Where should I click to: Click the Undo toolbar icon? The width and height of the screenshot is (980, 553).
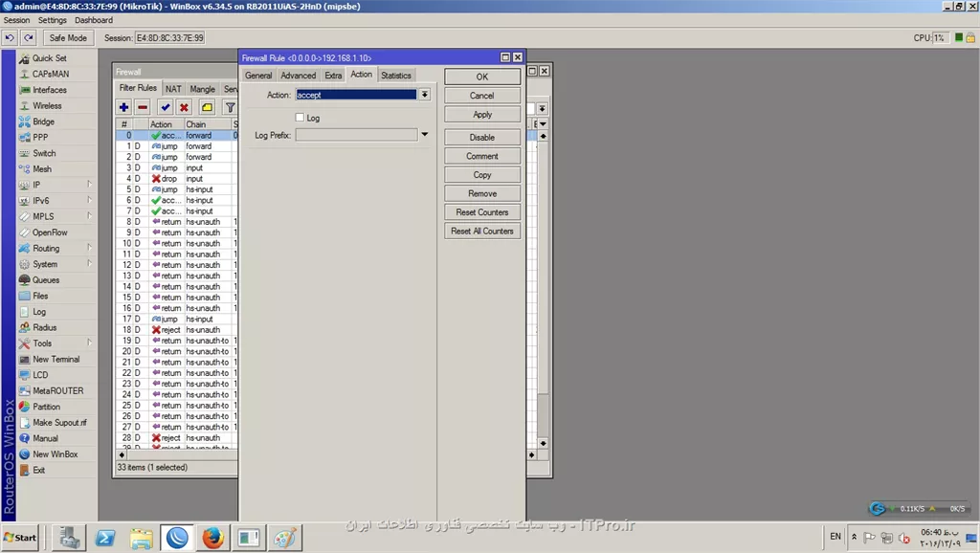10,38
